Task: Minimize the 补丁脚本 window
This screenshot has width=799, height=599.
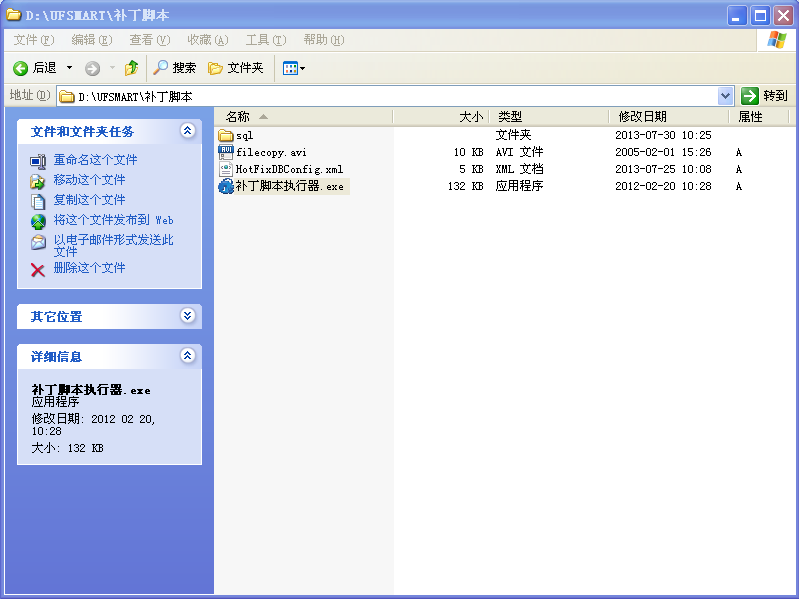Action: [x=736, y=16]
